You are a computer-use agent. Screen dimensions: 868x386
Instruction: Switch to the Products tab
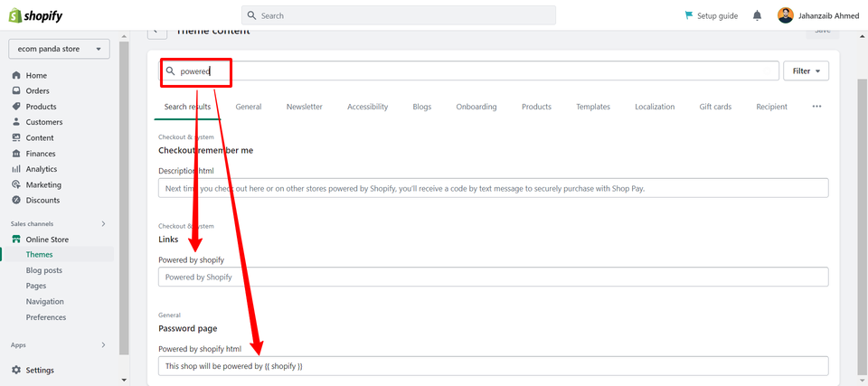point(536,107)
